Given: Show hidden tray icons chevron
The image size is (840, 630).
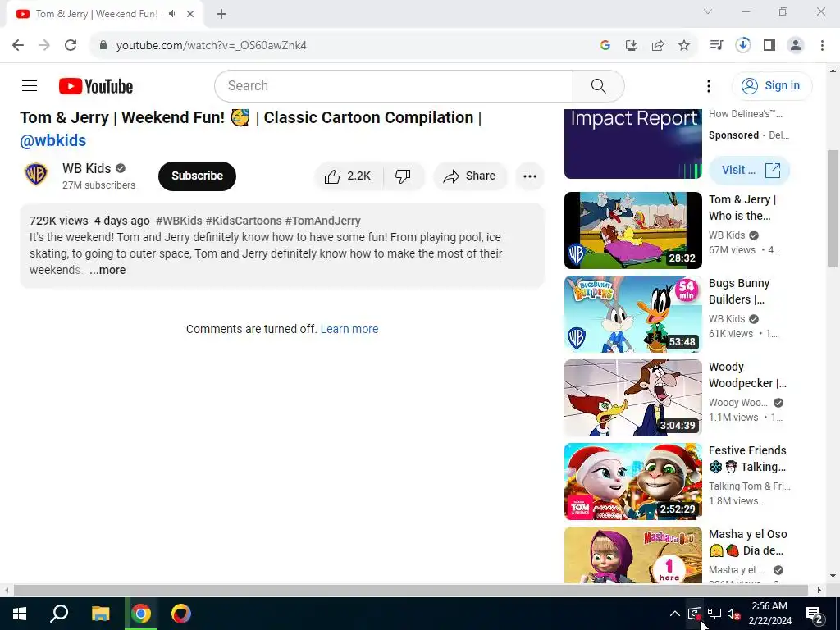Looking at the screenshot, I should 675,614.
